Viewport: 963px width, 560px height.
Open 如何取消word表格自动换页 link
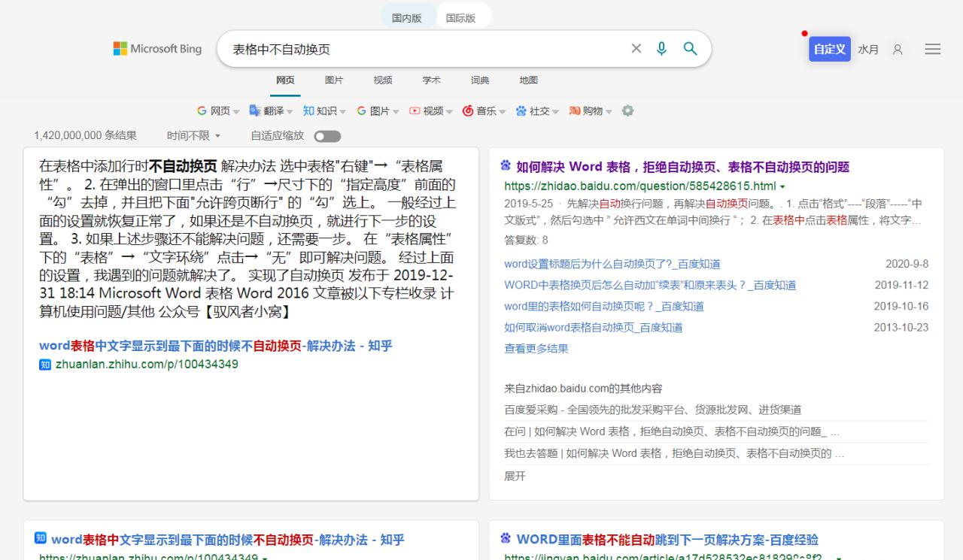coord(594,327)
